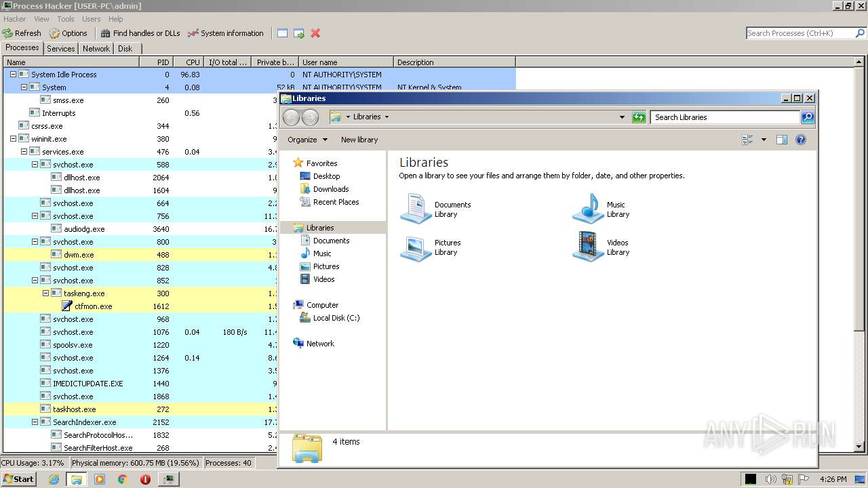868x488 pixels.
Task: Toggle the preview pane icon
Action: [x=781, y=140]
